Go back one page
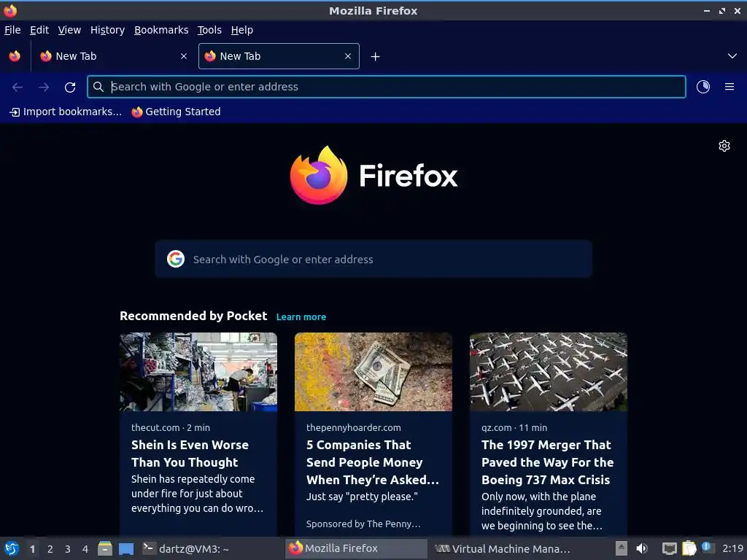The image size is (747, 560). point(18,87)
